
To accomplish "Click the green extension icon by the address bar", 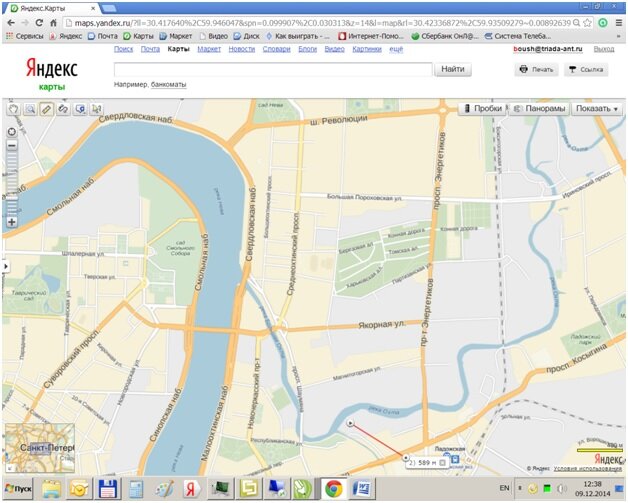I will coord(603,23).
